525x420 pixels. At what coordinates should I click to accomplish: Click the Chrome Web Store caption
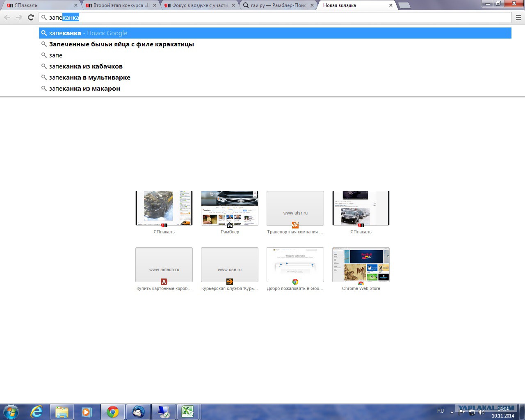point(361,289)
